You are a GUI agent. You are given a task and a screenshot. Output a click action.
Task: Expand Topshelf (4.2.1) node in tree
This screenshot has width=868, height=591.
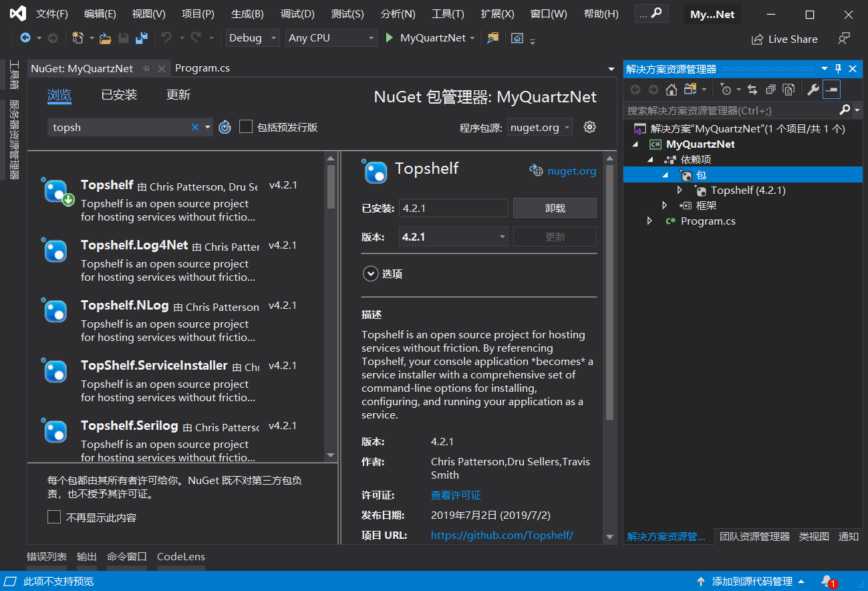click(680, 191)
